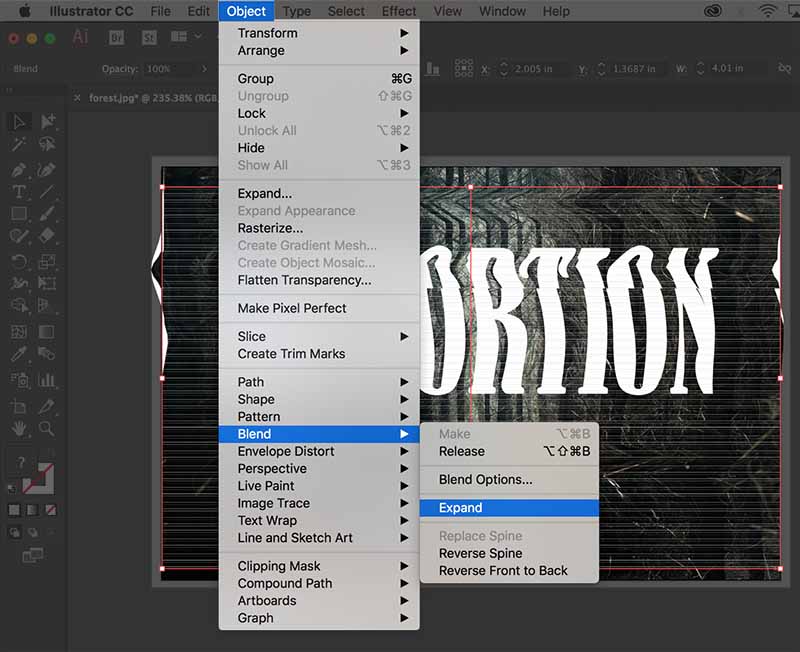
Task: Click the Fill swatch with question mark
Action: click(x=20, y=463)
